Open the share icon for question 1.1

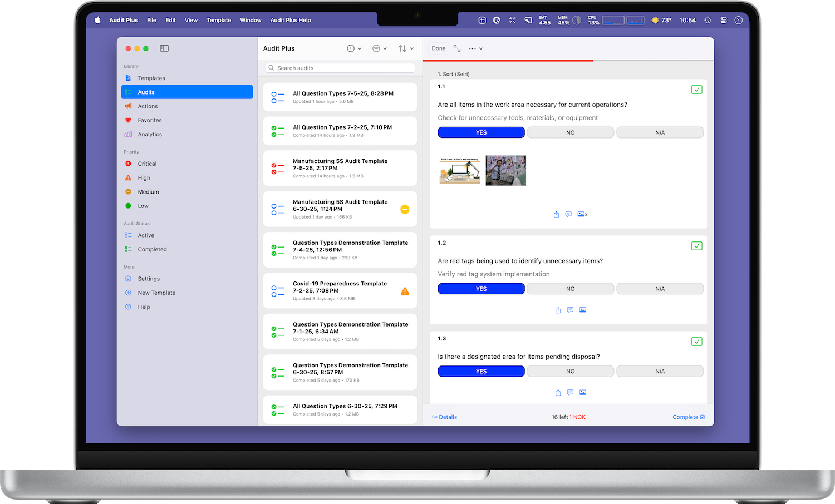point(556,214)
